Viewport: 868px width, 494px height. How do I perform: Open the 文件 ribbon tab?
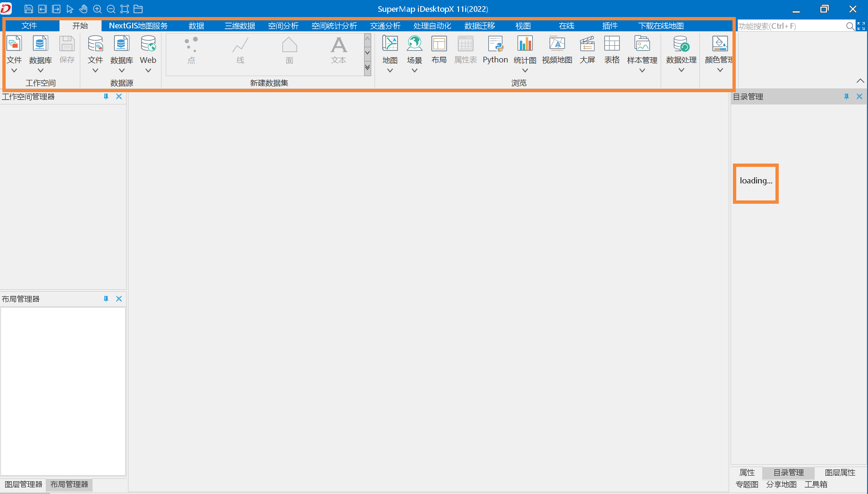pyautogui.click(x=29, y=26)
